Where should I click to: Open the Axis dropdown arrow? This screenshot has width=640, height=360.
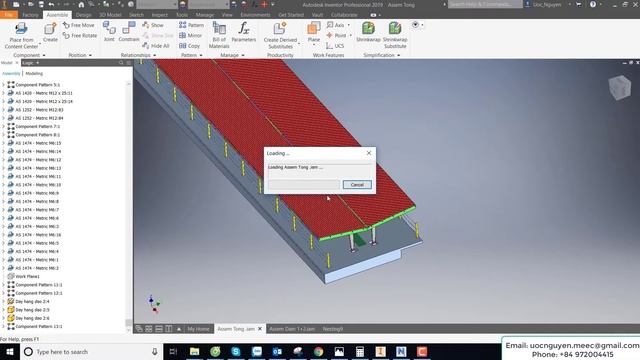[x=349, y=25]
